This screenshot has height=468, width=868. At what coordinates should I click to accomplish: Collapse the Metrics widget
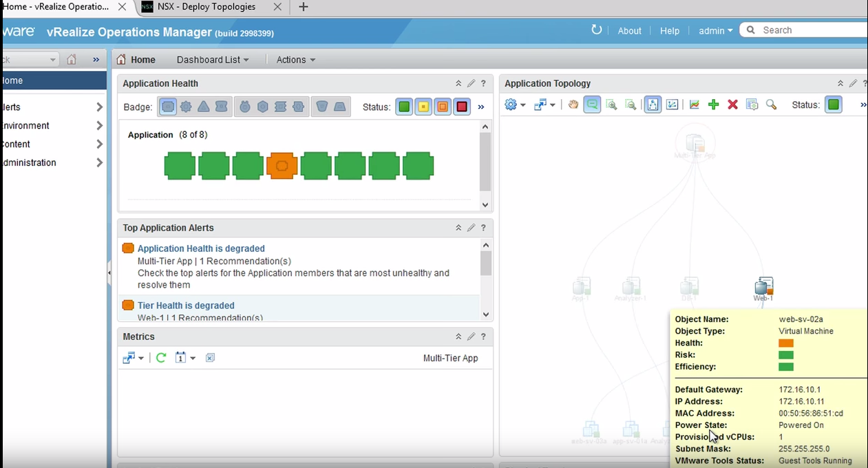point(458,337)
